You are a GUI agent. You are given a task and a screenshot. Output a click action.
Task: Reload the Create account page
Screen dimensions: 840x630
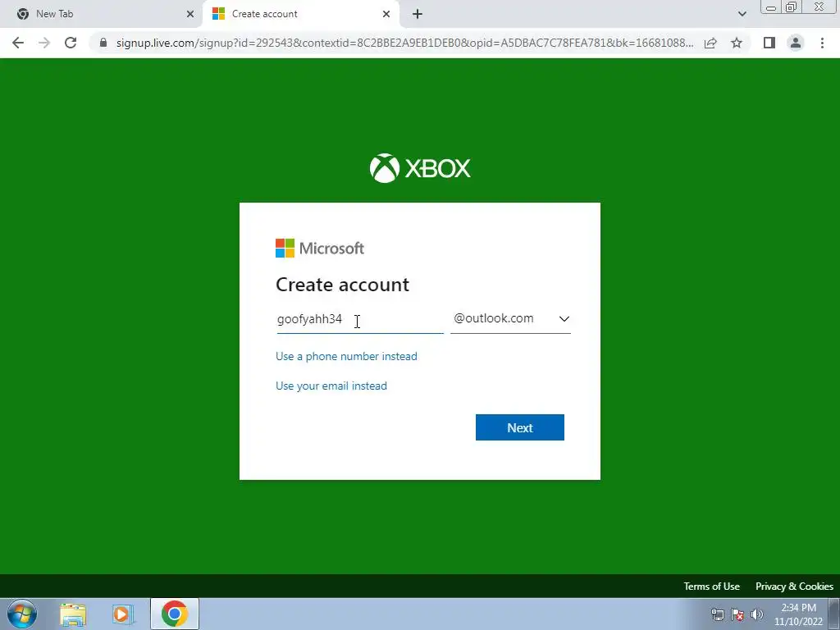click(x=71, y=43)
